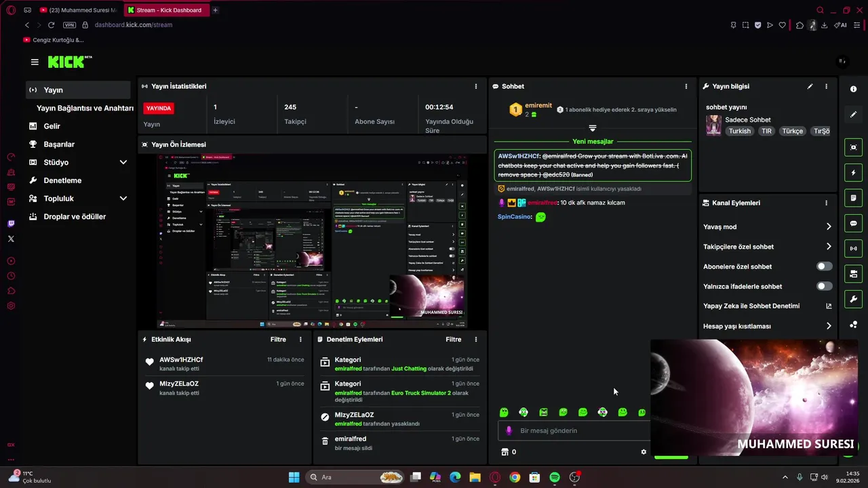This screenshot has height=488, width=868.
Task: Click the pencil icon in right rail
Action: tap(853, 115)
